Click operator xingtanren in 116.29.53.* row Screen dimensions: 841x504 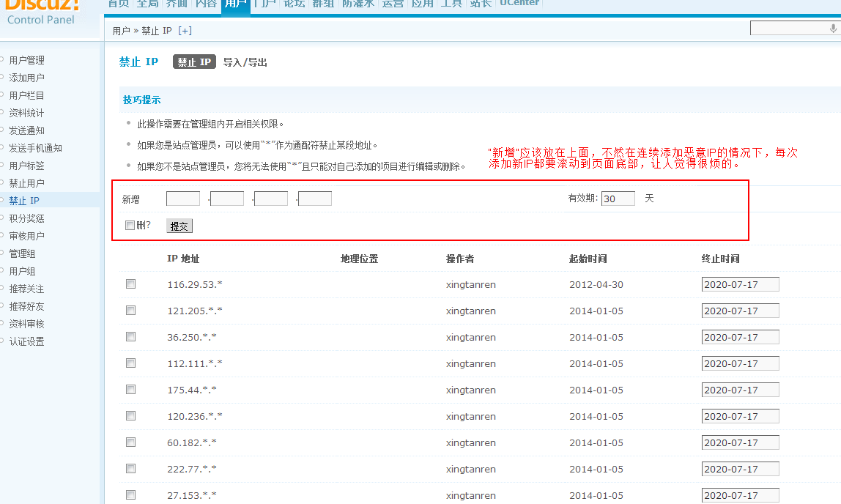[471, 285]
